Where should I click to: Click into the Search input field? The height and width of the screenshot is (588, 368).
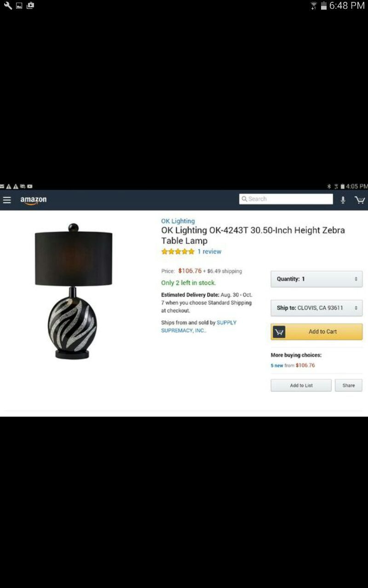click(x=286, y=199)
